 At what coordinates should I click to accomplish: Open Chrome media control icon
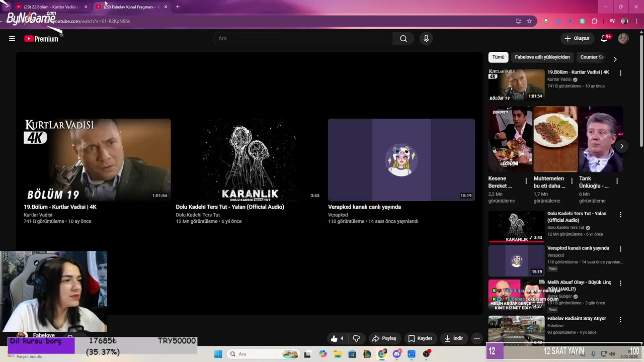click(612, 21)
